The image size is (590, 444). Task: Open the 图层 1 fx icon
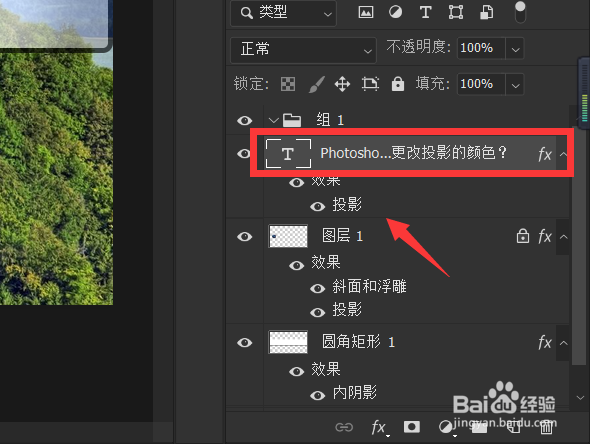(x=545, y=237)
